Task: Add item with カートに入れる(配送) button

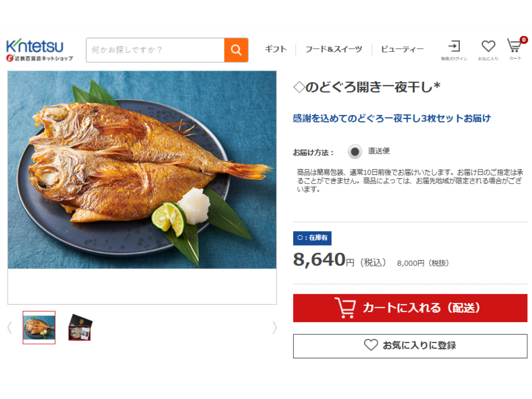Action: [410, 308]
